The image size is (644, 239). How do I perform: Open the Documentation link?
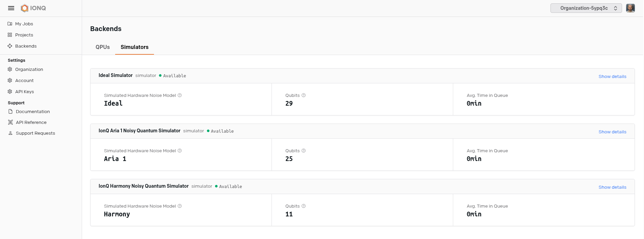click(x=33, y=111)
